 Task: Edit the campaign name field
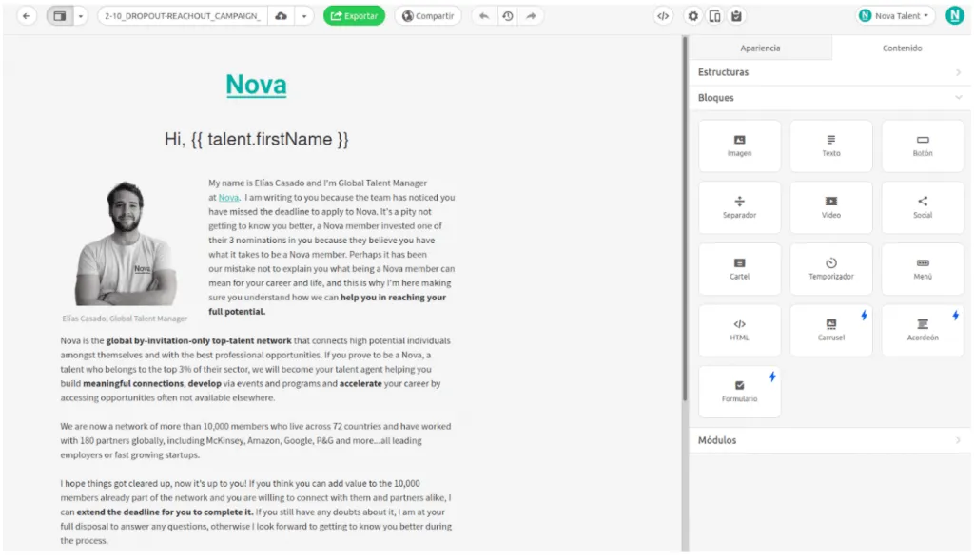pos(183,16)
